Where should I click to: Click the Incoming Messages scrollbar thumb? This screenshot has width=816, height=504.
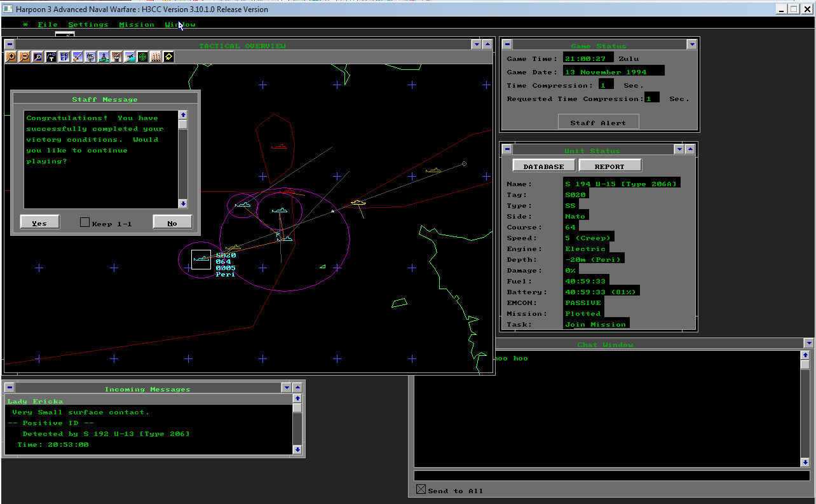click(297, 408)
